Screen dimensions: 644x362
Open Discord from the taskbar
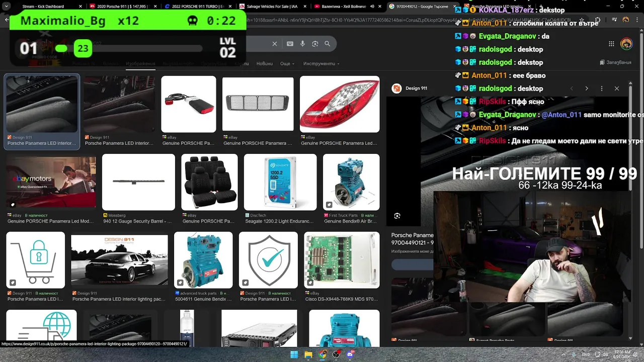tap(351, 354)
